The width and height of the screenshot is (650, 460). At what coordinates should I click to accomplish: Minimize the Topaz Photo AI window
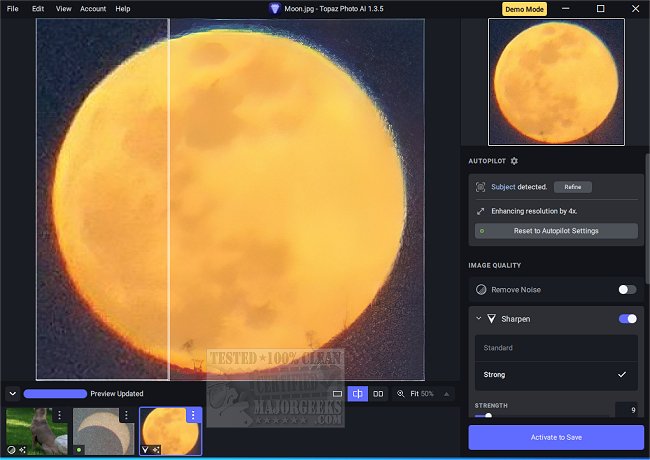pos(565,9)
